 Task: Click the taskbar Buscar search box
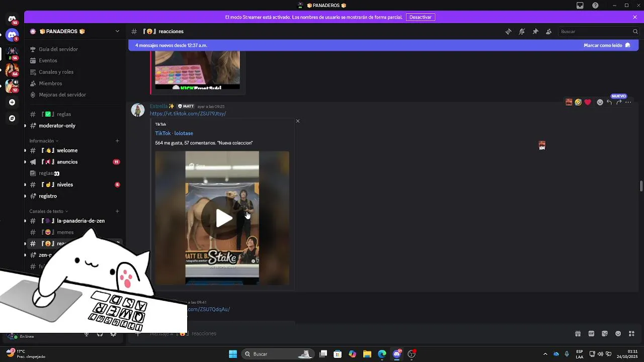tap(277, 354)
